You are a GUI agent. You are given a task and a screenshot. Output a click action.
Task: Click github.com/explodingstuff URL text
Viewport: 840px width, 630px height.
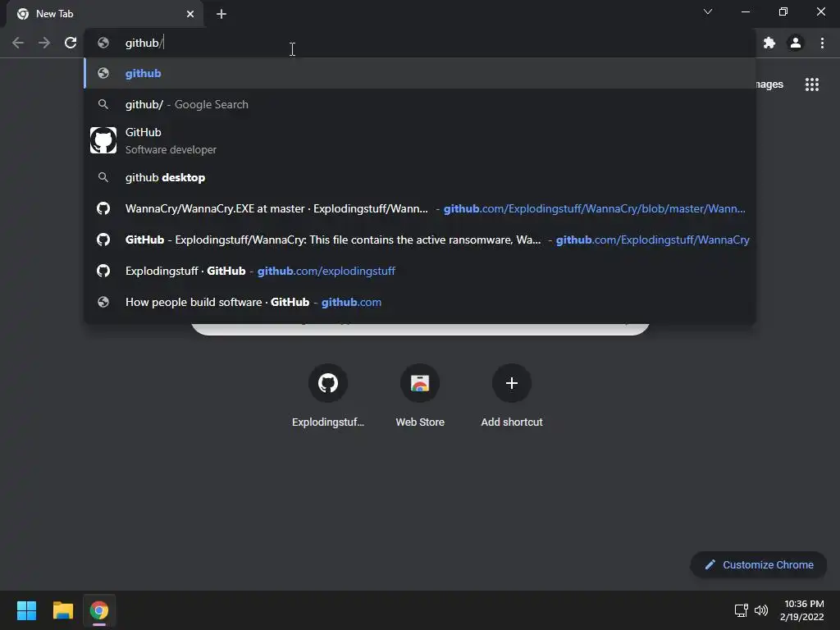(x=326, y=271)
